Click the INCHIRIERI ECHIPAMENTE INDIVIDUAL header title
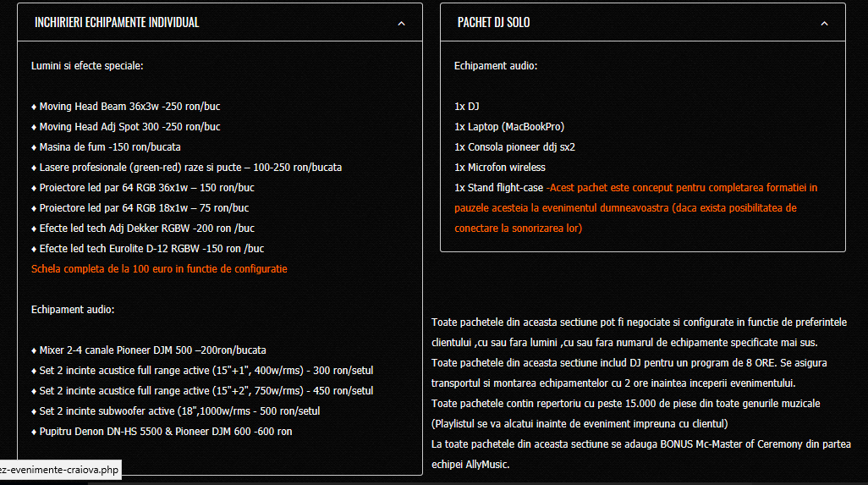Viewport: 868px width, 485px height. click(117, 22)
